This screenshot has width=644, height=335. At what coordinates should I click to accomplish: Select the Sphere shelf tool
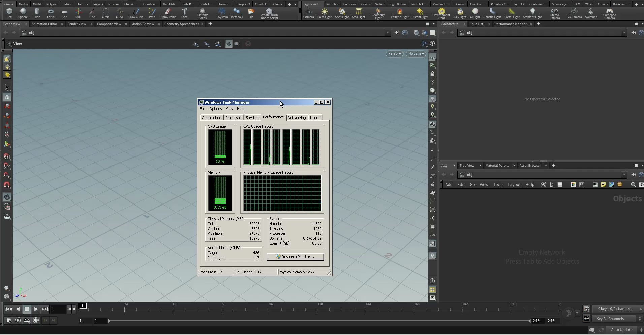coord(23,13)
